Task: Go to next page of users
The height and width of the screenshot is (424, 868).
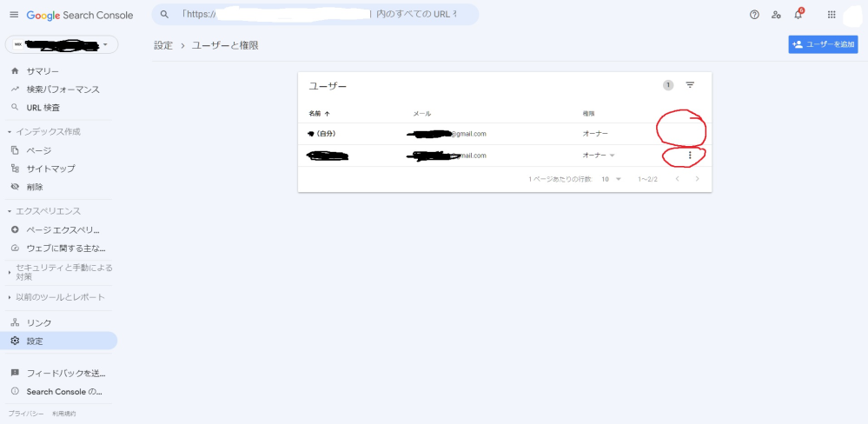Action: tap(697, 179)
